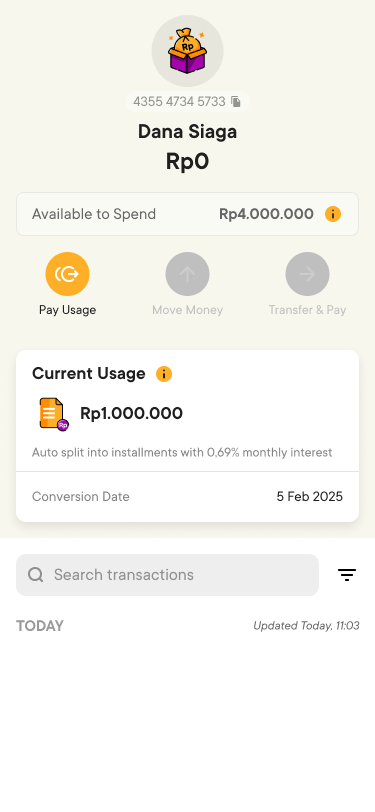This screenshot has height=812, width=375.
Task: Tap account number 4355 4734 5733
Action: point(179,102)
